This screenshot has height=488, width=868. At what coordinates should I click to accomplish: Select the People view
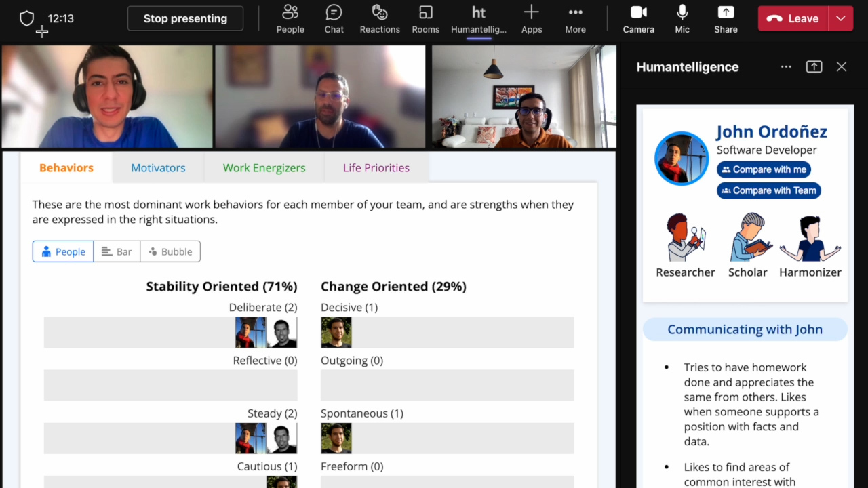[63, 251]
